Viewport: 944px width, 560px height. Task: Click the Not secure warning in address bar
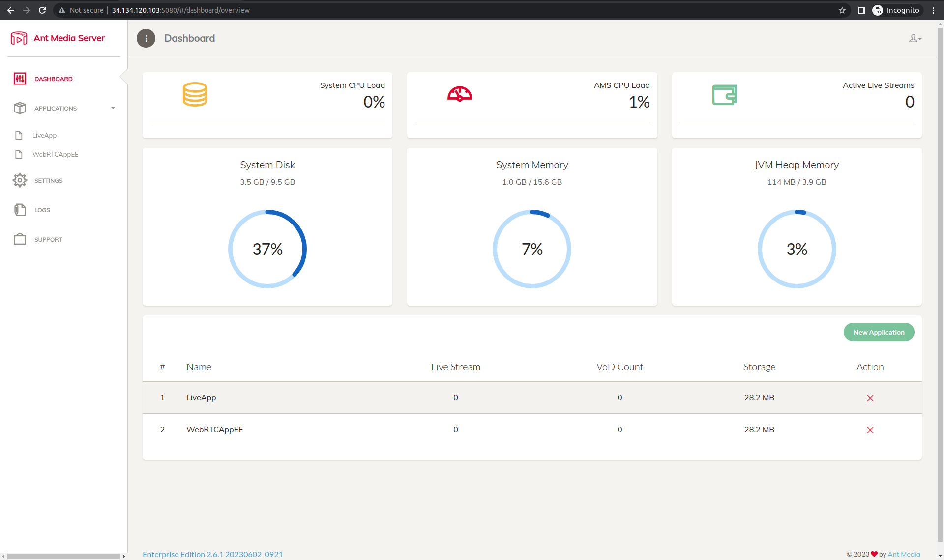coord(81,10)
